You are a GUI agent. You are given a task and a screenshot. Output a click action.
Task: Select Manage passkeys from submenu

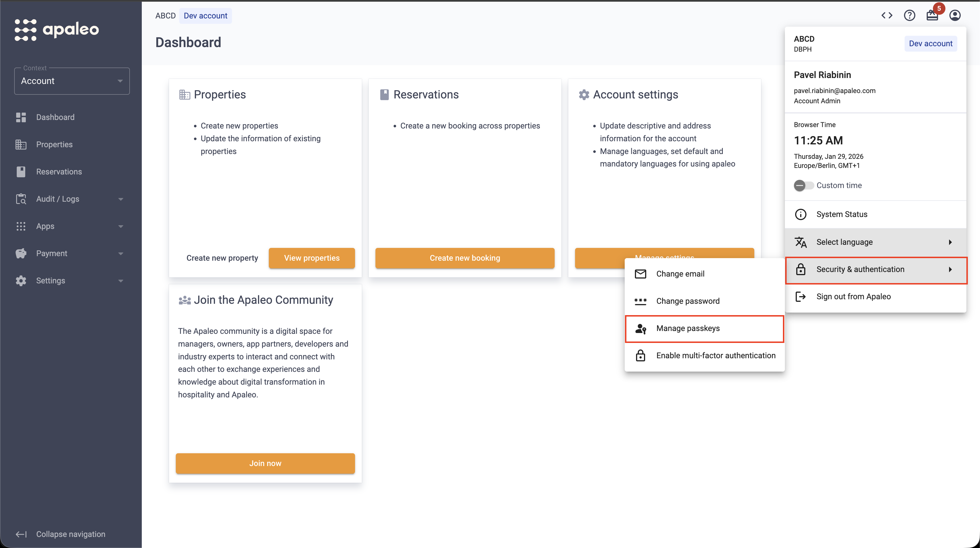coord(705,328)
